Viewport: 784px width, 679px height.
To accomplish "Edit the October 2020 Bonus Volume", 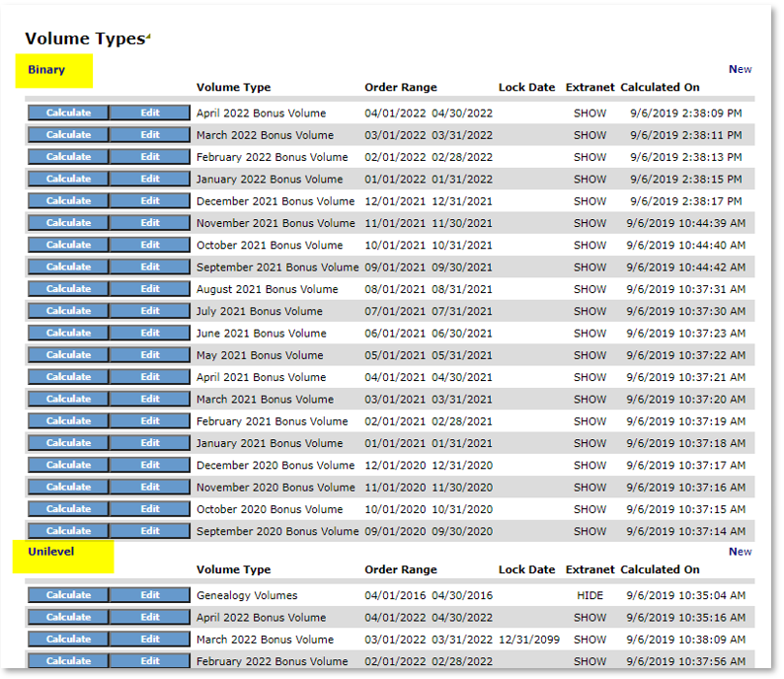I will pyautogui.click(x=149, y=509).
